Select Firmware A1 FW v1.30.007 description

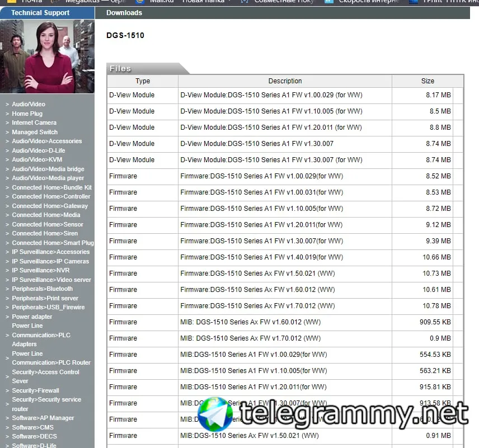click(261, 240)
